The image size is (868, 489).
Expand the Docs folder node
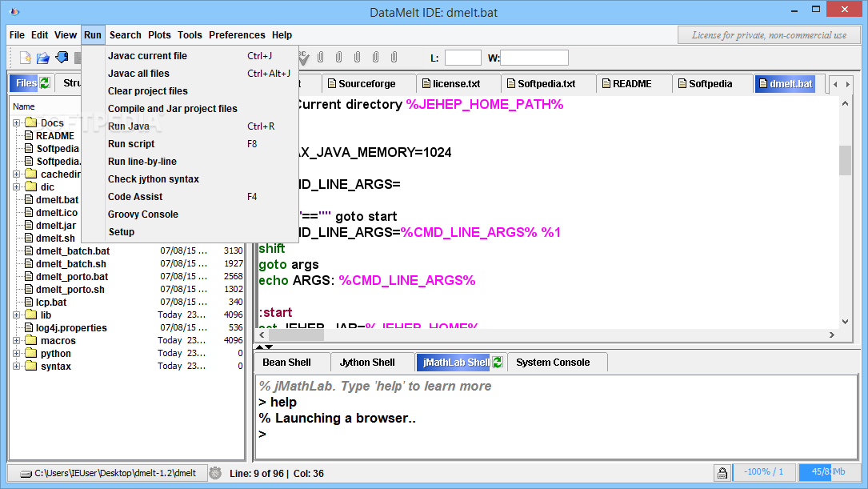tap(17, 123)
